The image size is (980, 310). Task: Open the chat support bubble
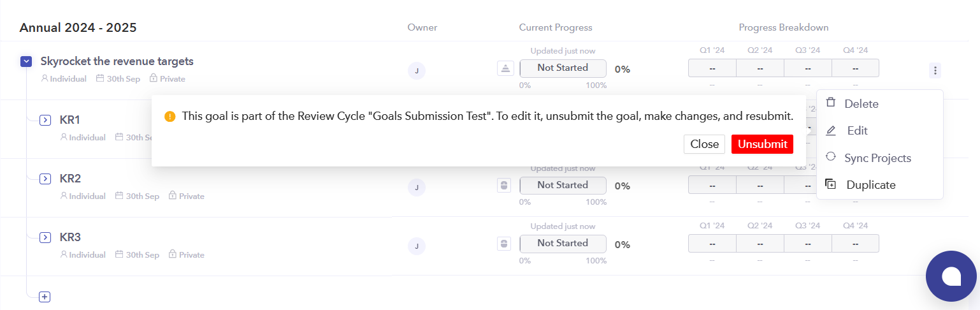click(x=951, y=276)
